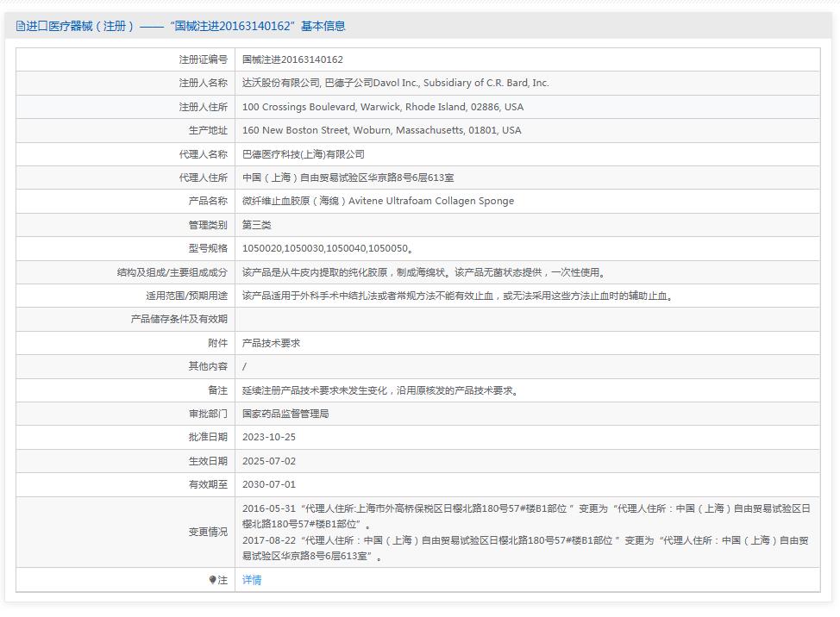
Task: Click the 产品技术要求 attachment text
Action: [x=271, y=343]
